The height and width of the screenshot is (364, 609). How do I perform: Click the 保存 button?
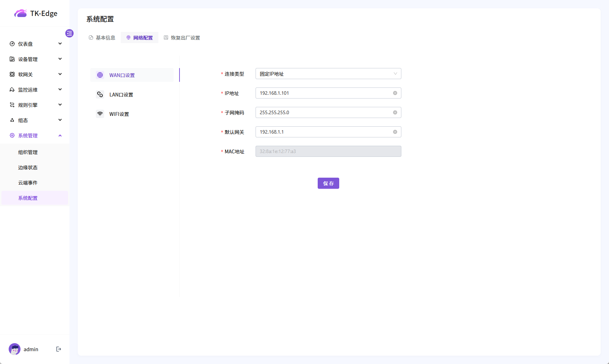328,183
